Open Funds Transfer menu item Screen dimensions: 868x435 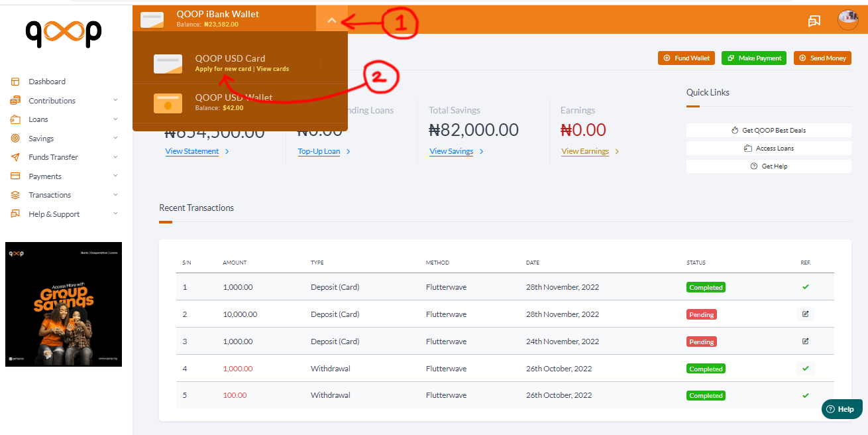pos(53,157)
